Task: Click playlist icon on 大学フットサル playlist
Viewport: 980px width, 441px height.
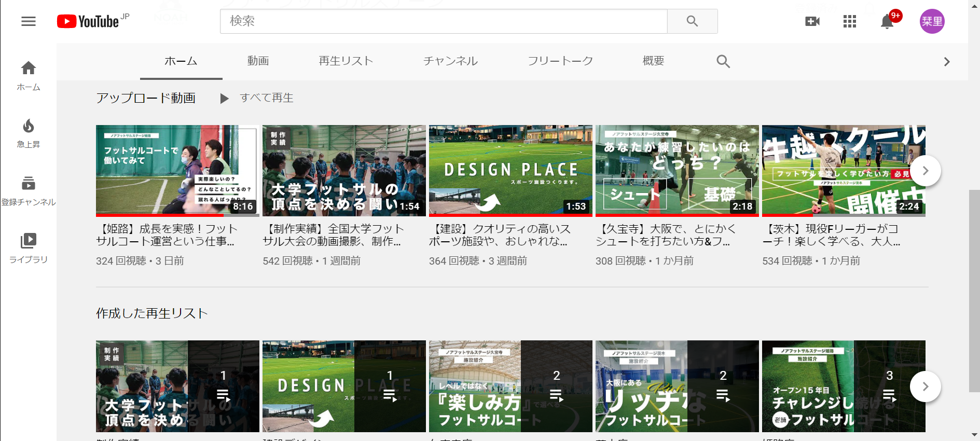Action: [223, 396]
